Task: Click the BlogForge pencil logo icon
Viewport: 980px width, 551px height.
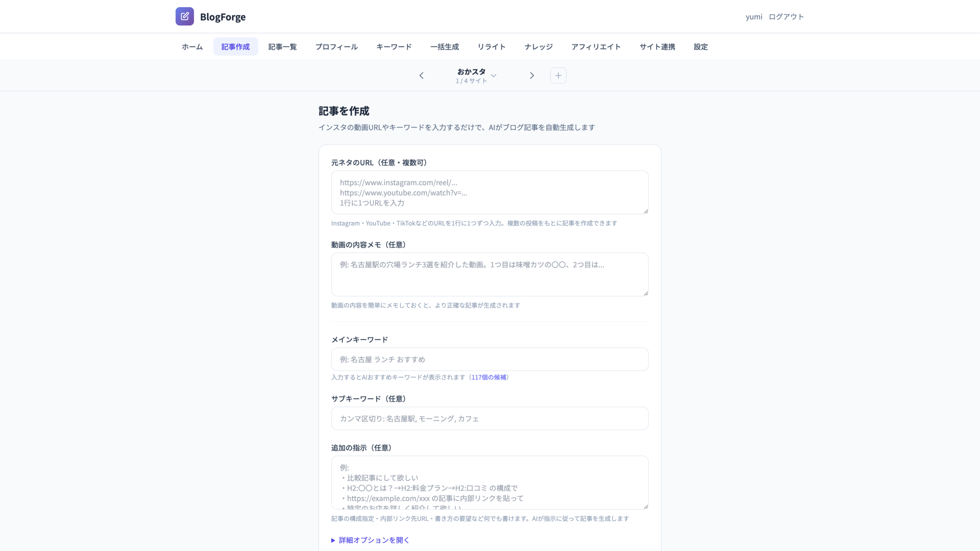Action: [185, 16]
